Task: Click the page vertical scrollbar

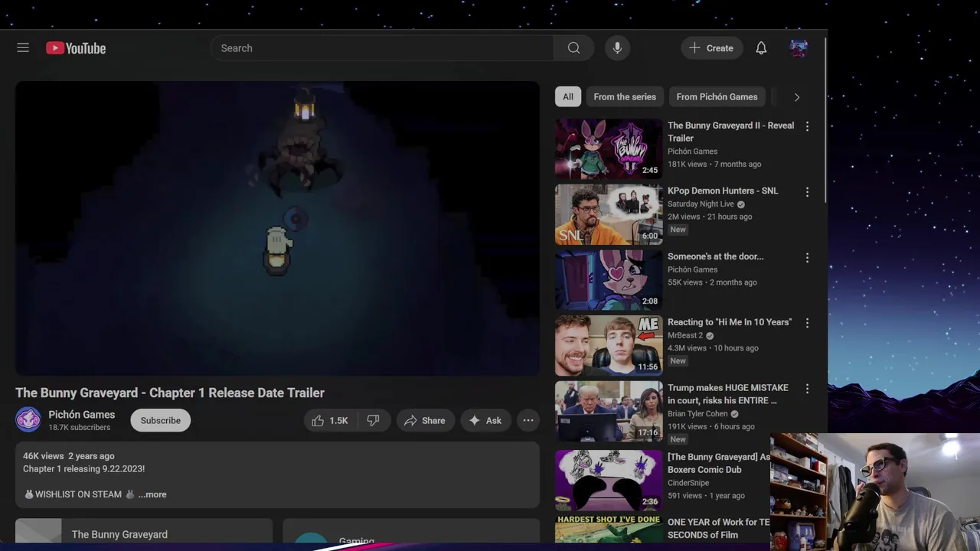Action: 825,121
